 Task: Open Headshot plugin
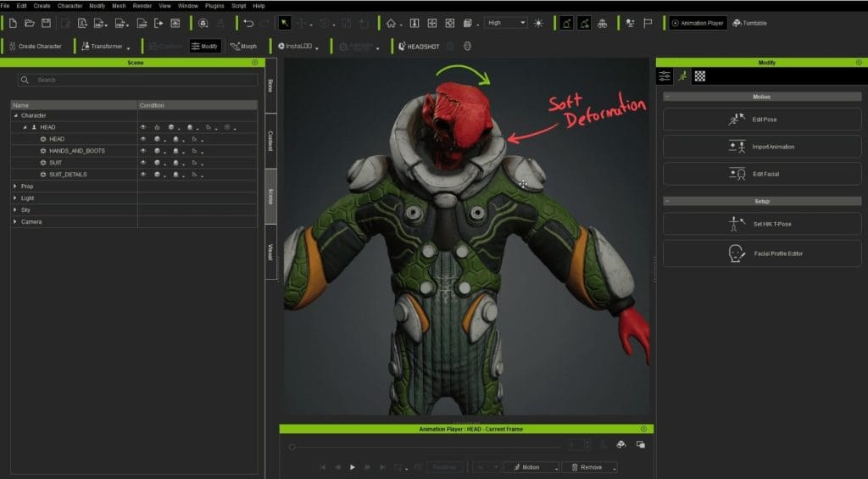419,47
